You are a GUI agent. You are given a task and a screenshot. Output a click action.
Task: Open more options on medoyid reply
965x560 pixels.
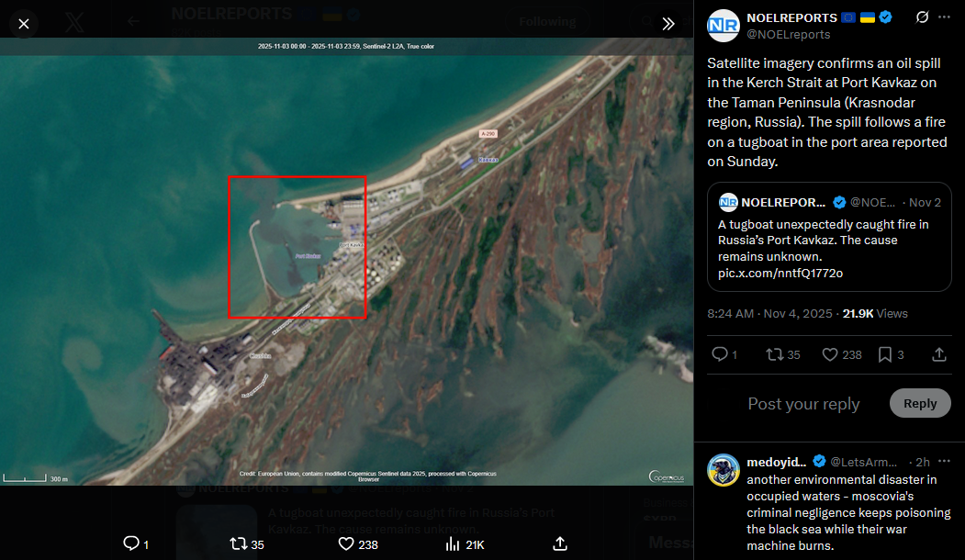[944, 461]
